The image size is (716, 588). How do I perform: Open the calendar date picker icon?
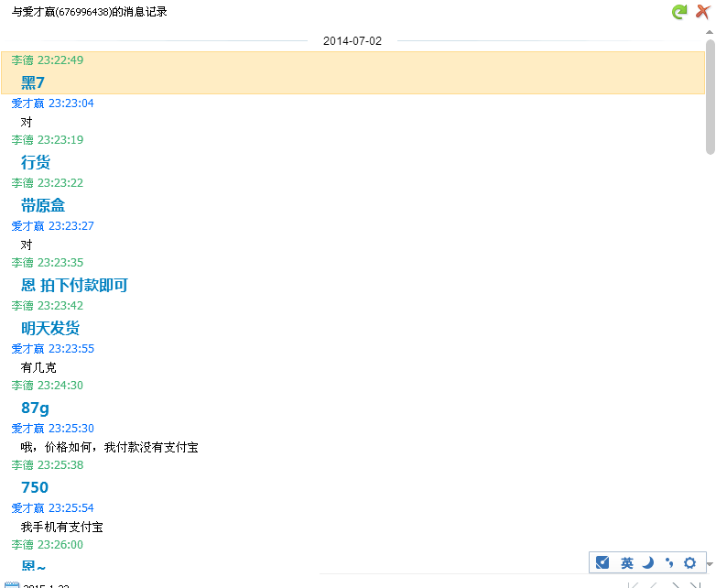click(x=11, y=584)
